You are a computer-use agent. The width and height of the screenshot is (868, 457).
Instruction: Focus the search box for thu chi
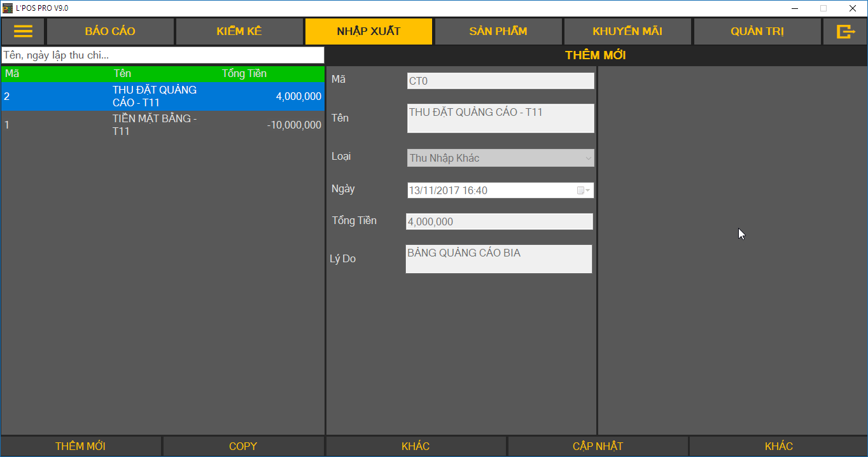point(162,55)
